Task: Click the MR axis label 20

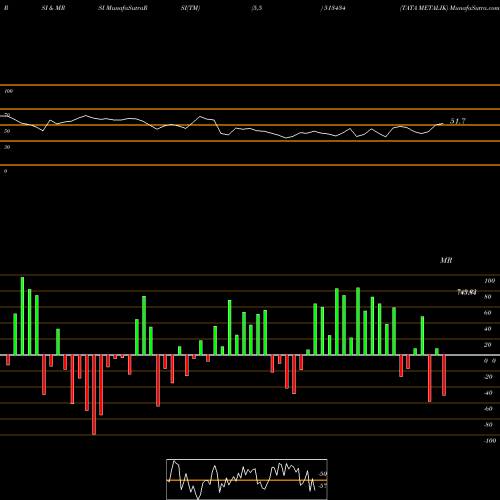Action: pyautogui.click(x=488, y=345)
